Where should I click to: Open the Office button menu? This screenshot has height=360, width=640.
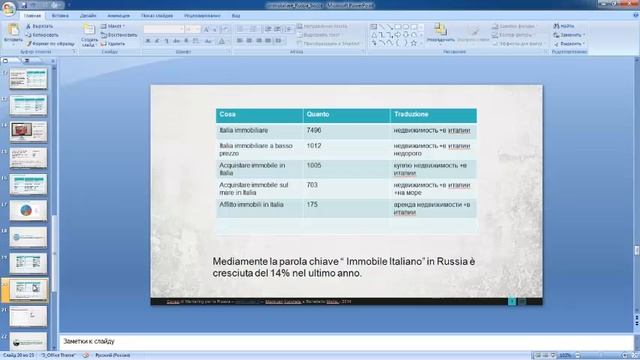(8, 8)
